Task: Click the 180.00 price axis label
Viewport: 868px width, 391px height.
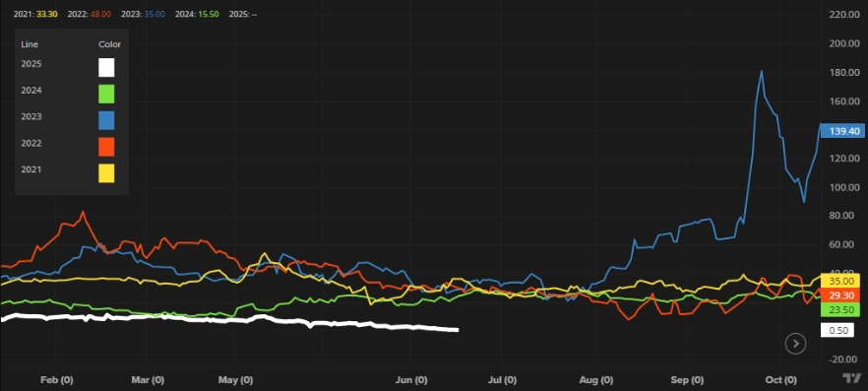Action: pos(845,73)
